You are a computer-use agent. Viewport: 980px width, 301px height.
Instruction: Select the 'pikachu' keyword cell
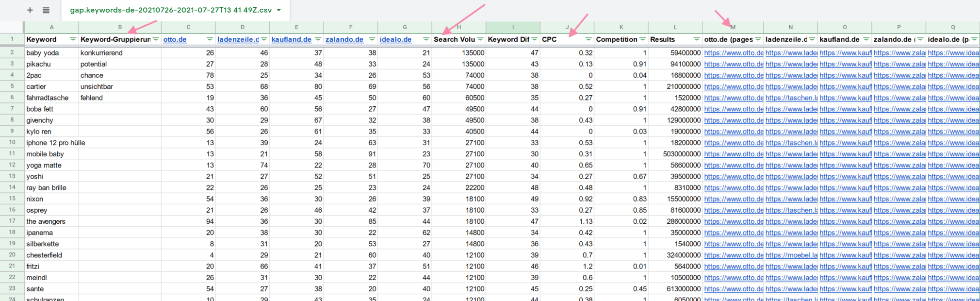[51, 64]
